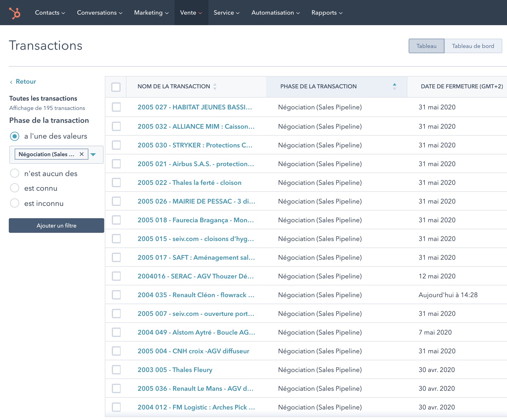The height and width of the screenshot is (420, 507).
Task: Select 'est inconnu' radio option
Action: coord(15,203)
